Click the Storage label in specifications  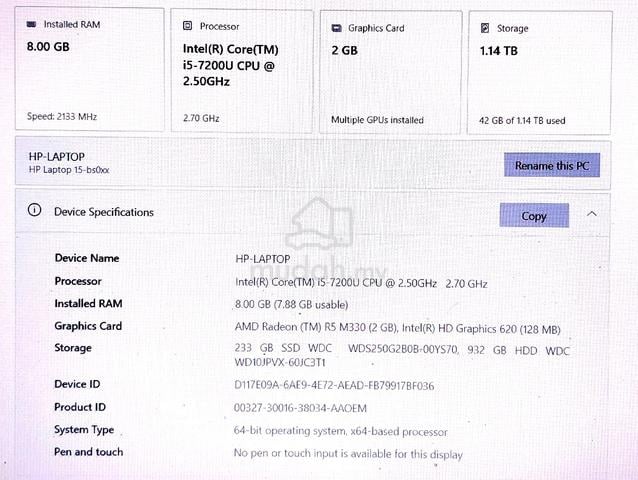point(73,348)
